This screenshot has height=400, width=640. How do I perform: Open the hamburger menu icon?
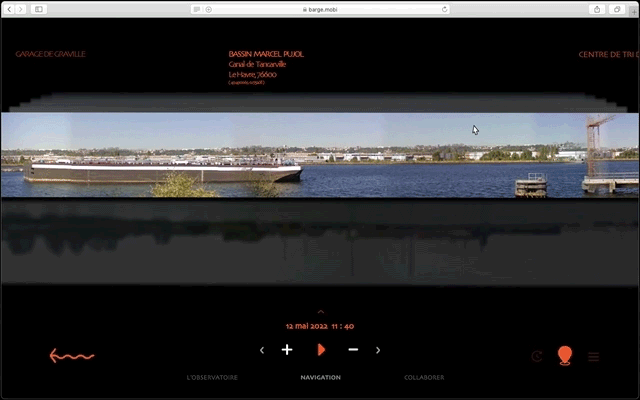click(593, 356)
